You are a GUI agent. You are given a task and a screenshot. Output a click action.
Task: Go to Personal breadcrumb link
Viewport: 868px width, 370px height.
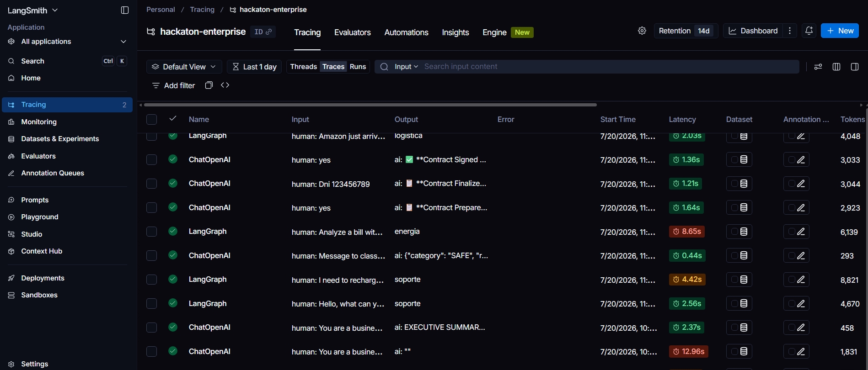pos(161,10)
